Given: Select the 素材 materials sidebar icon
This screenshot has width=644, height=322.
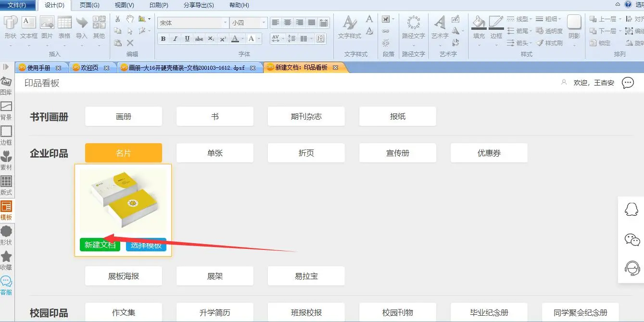Looking at the screenshot, I should tap(6, 160).
